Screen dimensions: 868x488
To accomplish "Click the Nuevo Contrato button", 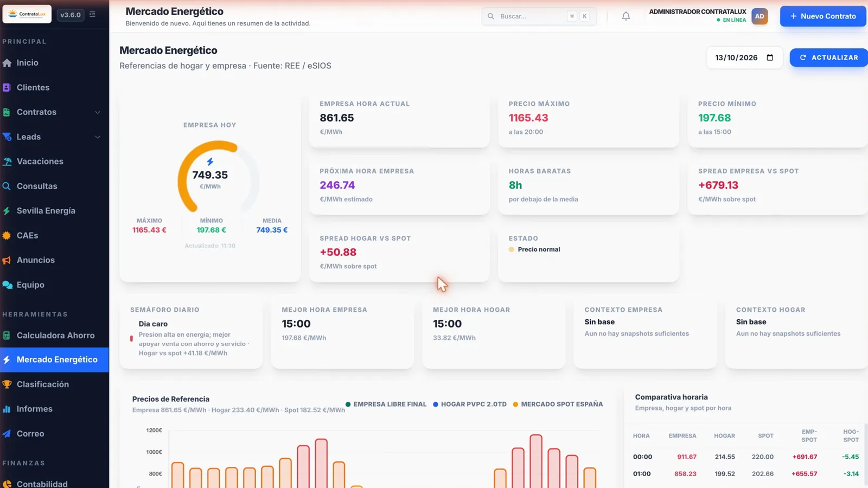I will pos(823,16).
